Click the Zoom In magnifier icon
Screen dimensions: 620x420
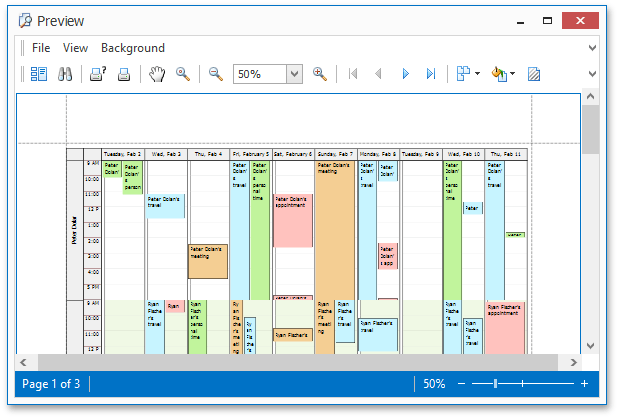click(319, 74)
